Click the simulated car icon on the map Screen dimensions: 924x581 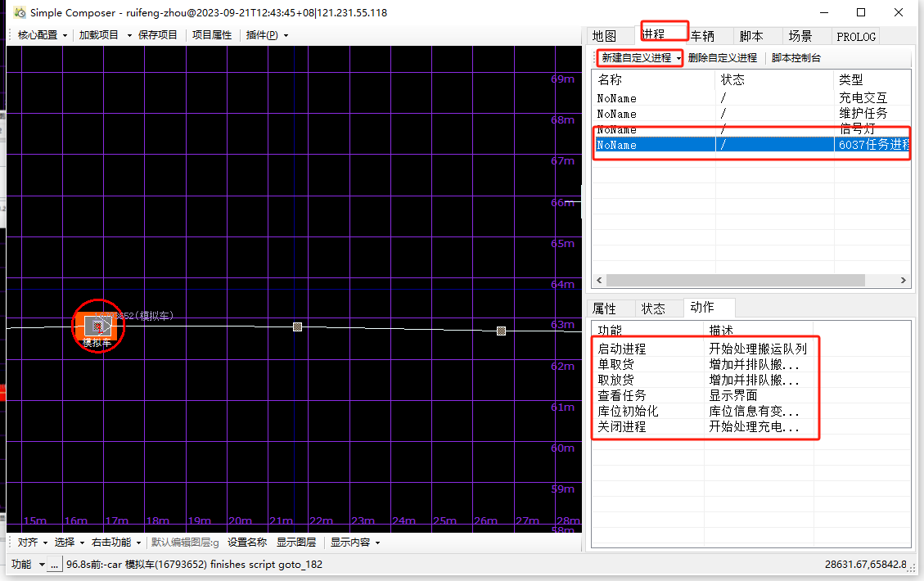[97, 326]
